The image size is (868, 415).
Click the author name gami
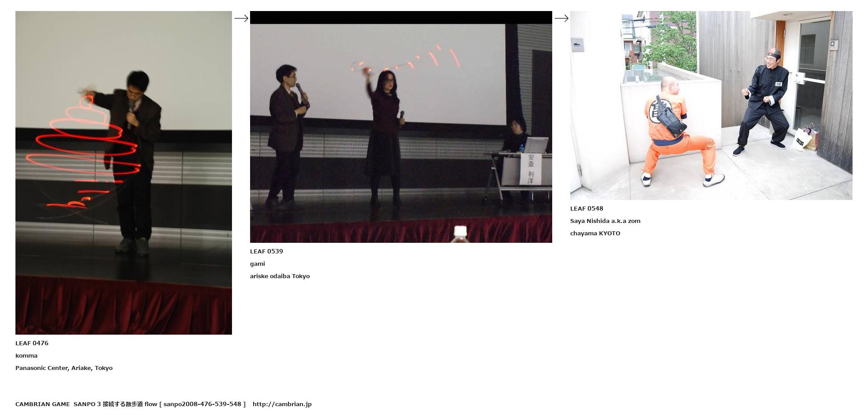coord(258,264)
